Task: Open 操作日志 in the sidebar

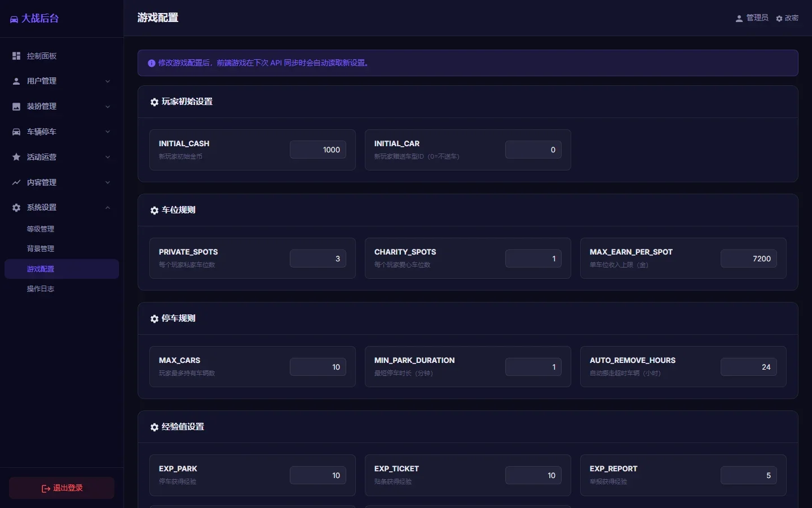Action: pos(62,289)
